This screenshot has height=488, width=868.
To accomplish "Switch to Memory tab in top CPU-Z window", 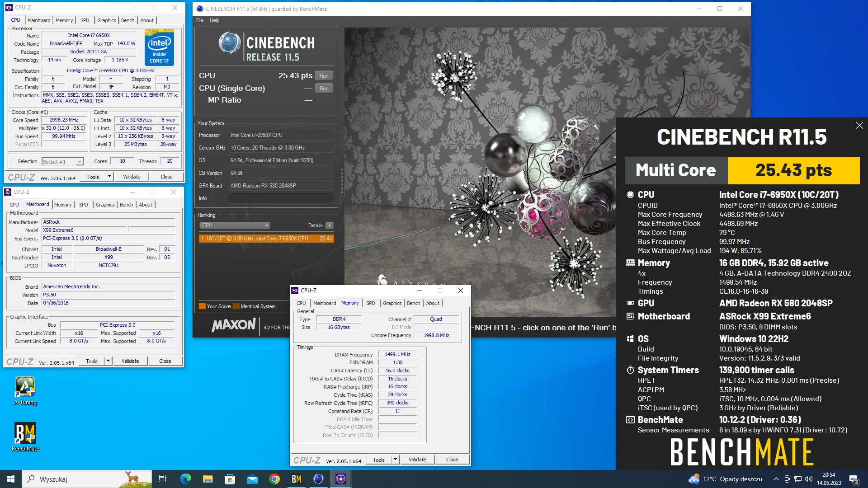I will pos(64,20).
